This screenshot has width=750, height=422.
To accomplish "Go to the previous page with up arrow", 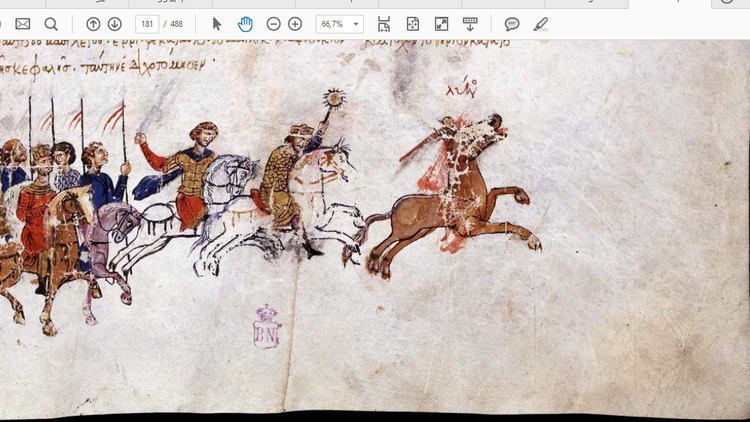I will 93,24.
